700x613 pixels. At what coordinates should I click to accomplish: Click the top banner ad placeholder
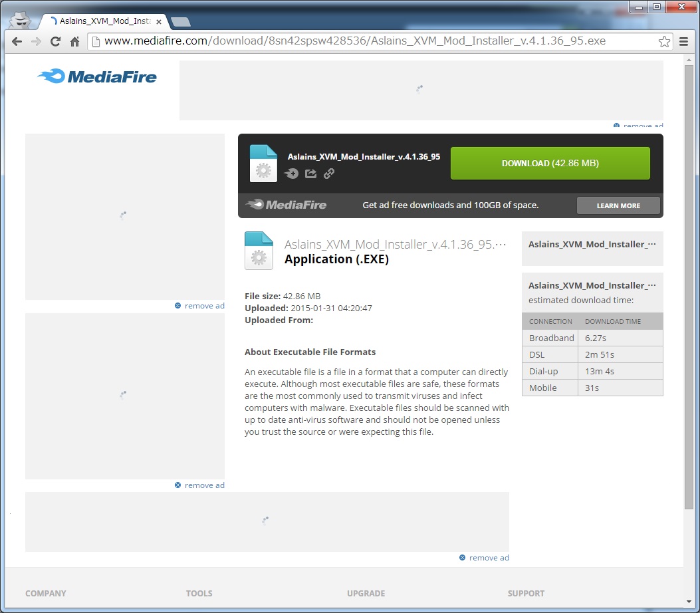421,90
